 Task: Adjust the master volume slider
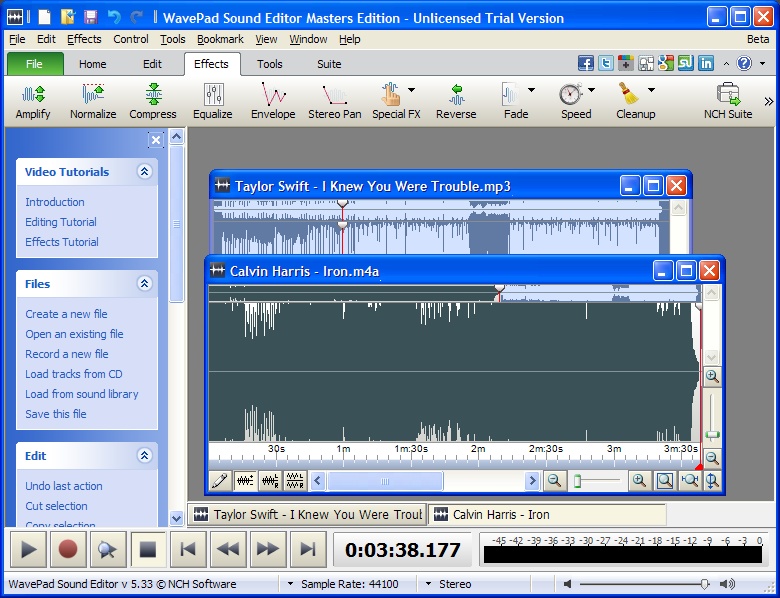click(x=704, y=584)
